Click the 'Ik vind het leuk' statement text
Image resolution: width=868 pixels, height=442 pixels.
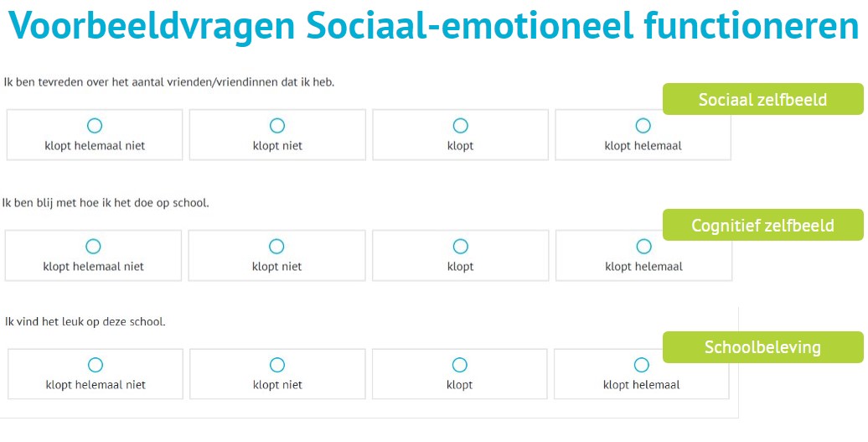tap(85, 321)
